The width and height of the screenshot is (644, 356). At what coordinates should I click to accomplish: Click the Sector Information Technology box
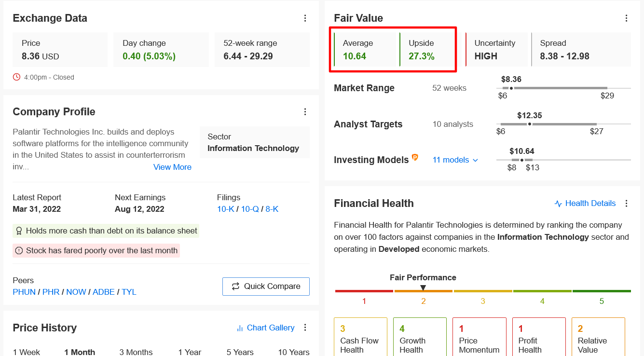255,142
